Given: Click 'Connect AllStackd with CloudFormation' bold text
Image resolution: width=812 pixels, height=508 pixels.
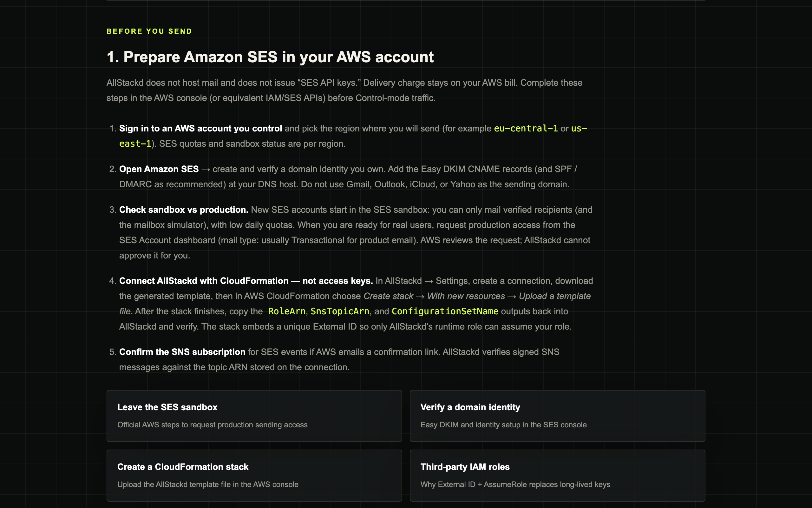Looking at the screenshot, I should tap(204, 281).
